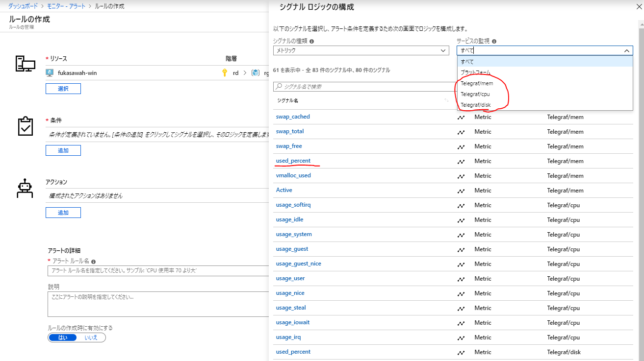Click the resource group cube icon
The image size is (644, 361).
pos(255,72)
